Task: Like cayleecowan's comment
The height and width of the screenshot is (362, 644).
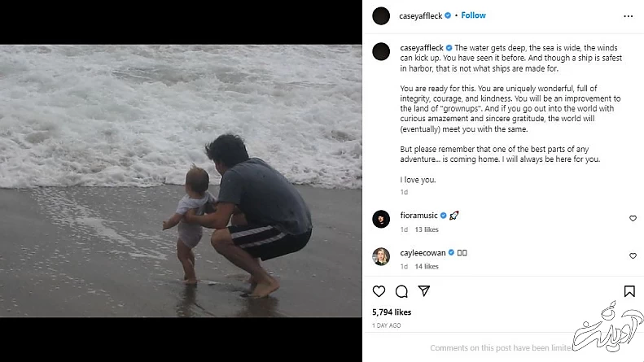Action: 633,256
